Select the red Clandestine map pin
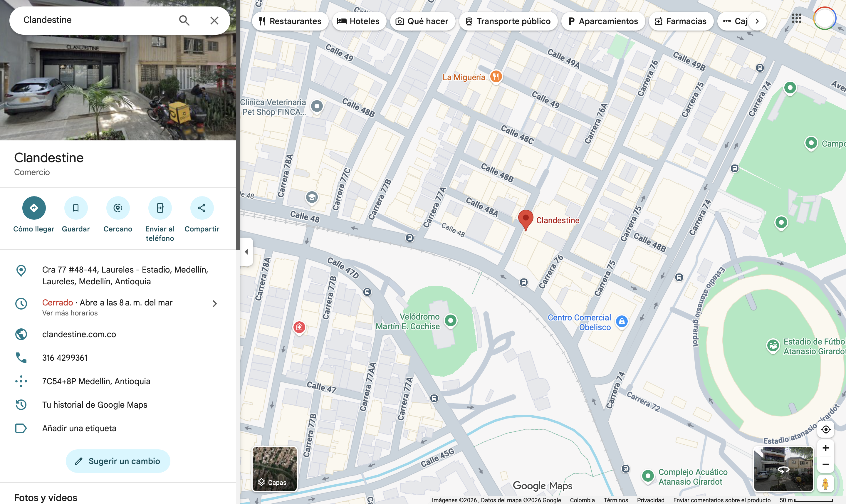 pos(526,220)
